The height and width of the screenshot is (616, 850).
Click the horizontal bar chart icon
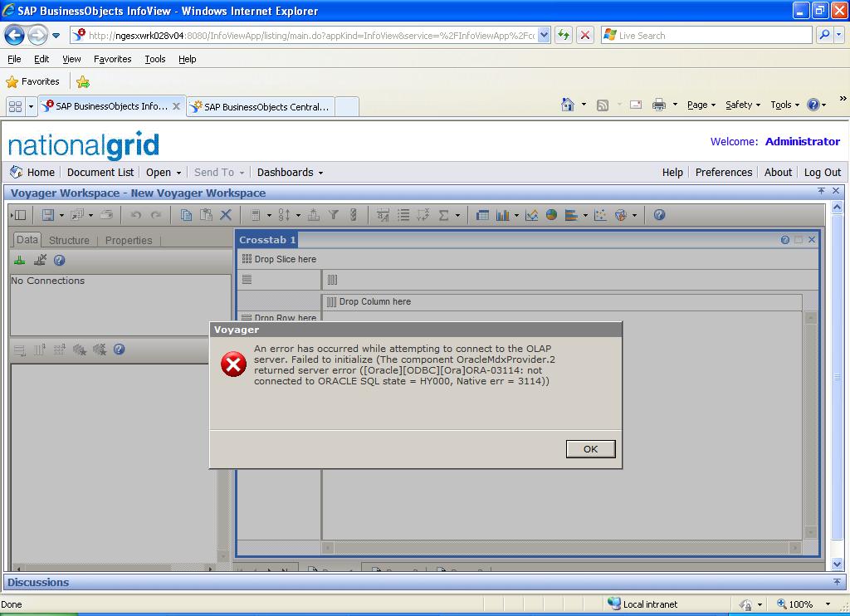pyautogui.click(x=571, y=215)
